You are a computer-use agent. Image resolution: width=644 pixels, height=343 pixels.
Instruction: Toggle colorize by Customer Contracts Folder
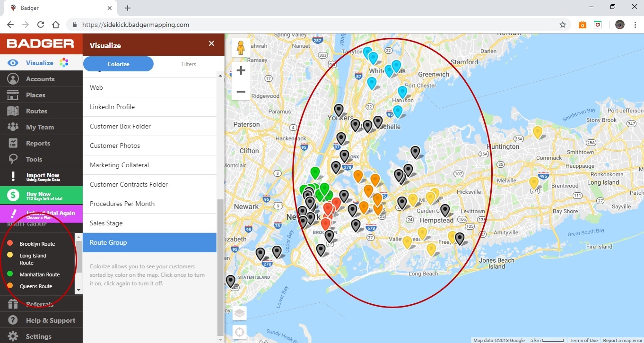tap(149, 184)
